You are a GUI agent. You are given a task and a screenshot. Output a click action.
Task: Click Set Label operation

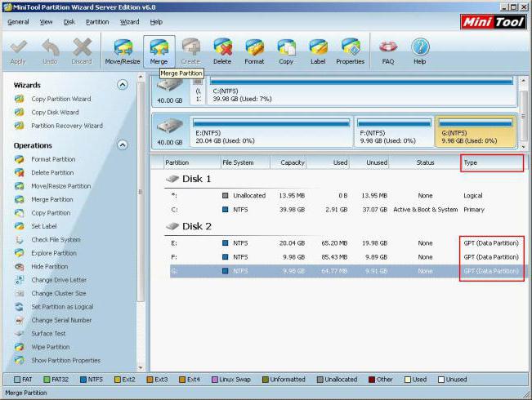(44, 226)
